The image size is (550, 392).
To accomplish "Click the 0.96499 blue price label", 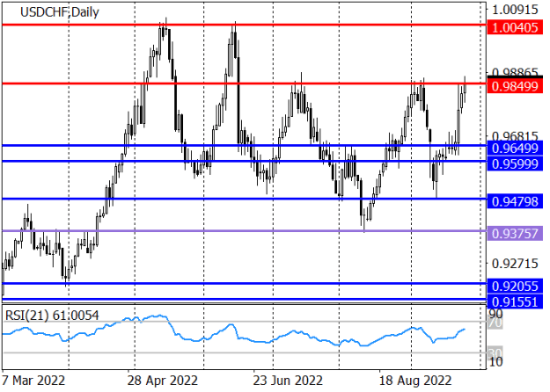I will click(515, 149).
